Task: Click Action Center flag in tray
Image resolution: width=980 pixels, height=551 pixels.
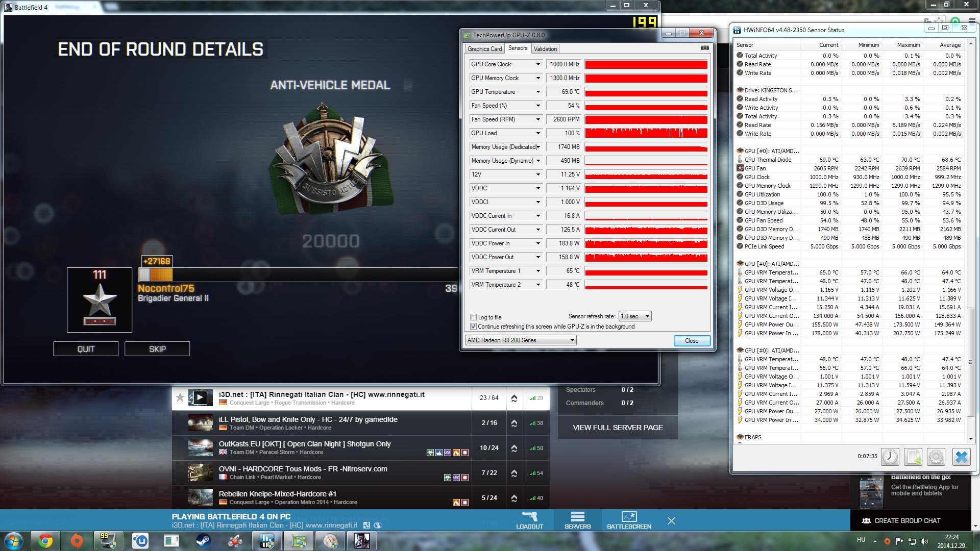Action: [899, 541]
